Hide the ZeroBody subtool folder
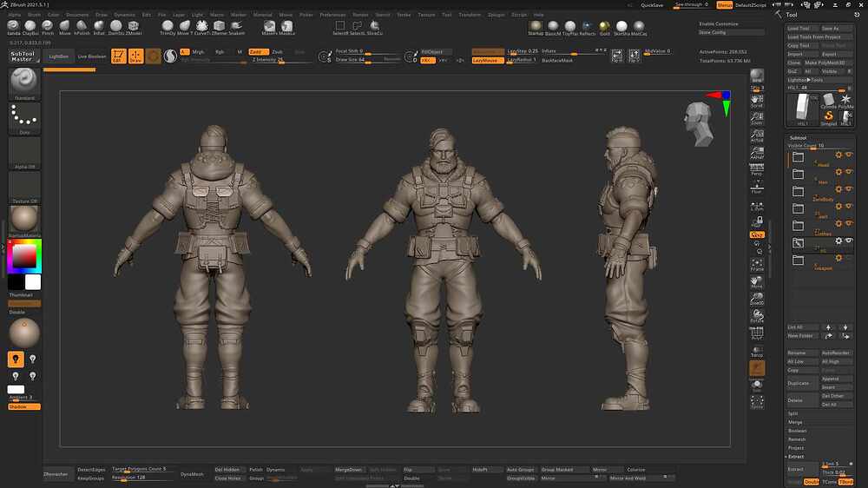Image resolution: width=868 pixels, height=488 pixels. coord(849,189)
